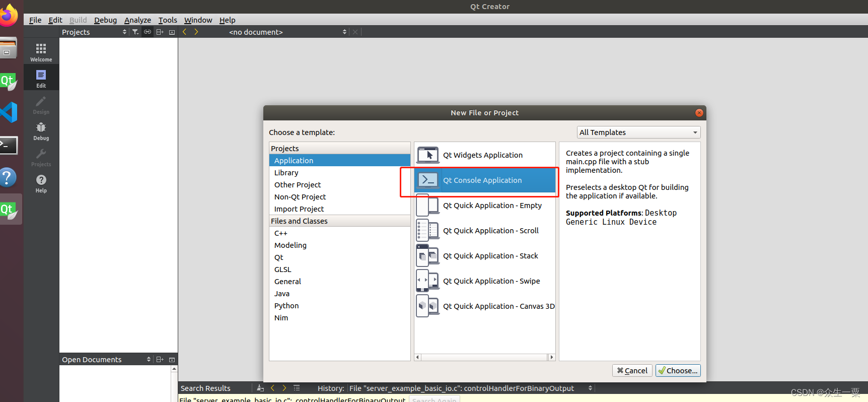The width and height of the screenshot is (868, 402).
Task: Toggle synchronize with editor link icon
Action: 148,32
